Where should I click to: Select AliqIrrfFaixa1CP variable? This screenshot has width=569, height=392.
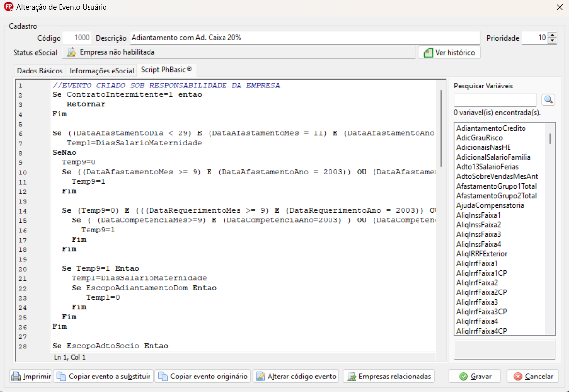[x=481, y=273]
